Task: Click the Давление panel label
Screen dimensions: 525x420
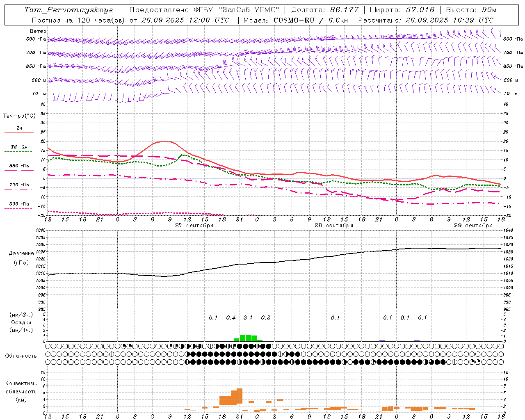Action: point(21,253)
